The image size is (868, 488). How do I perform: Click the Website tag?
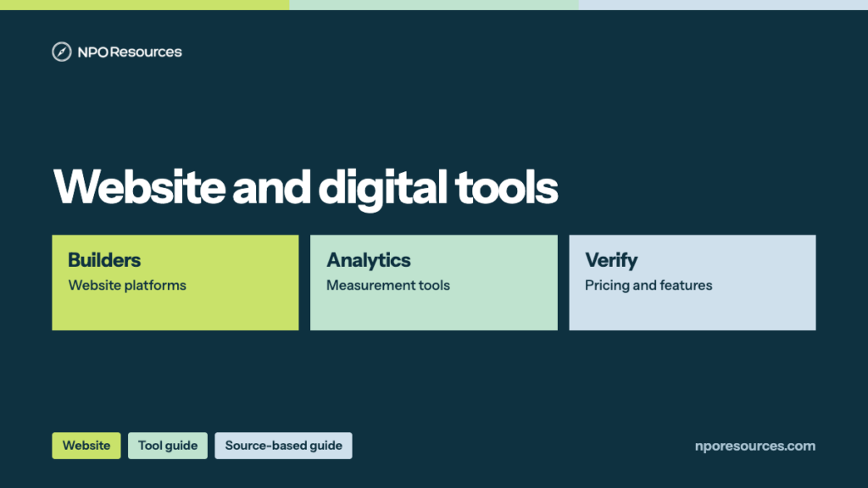pos(86,446)
